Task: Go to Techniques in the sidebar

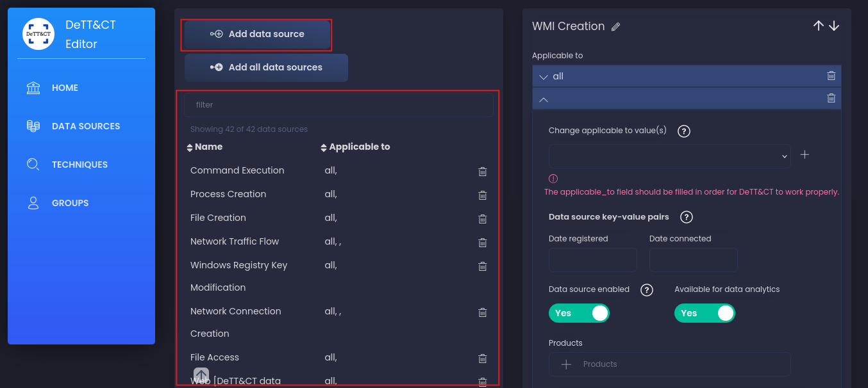Action: (79, 165)
